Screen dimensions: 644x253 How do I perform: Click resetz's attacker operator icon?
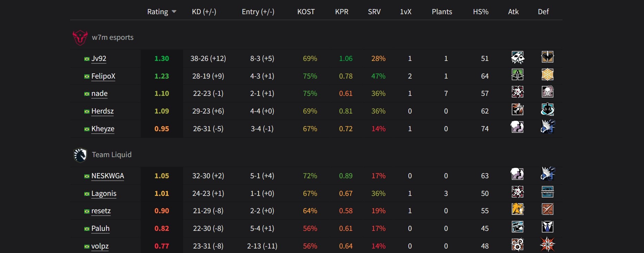click(x=518, y=209)
